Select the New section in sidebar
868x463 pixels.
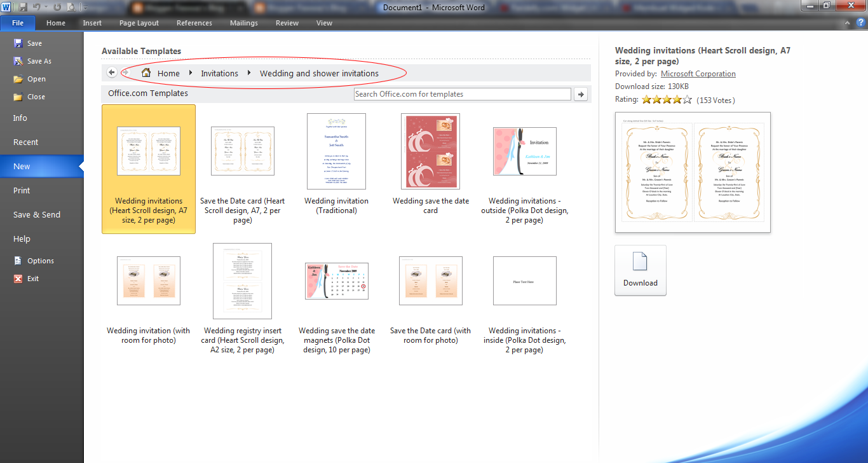click(x=41, y=167)
